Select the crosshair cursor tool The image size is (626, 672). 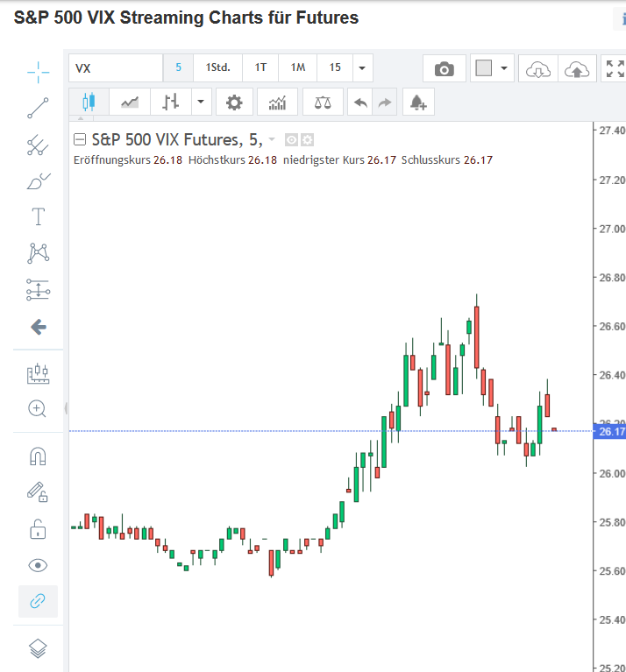39,72
